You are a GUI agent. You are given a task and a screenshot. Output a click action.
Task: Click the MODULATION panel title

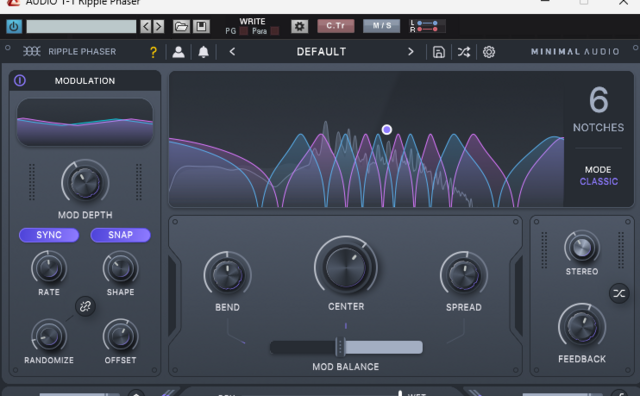85,81
